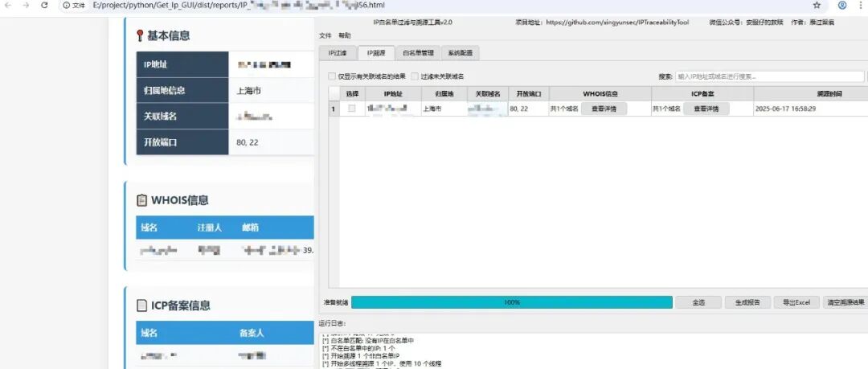Click the 关联域名 column header
The height and width of the screenshot is (369, 868).
488,94
